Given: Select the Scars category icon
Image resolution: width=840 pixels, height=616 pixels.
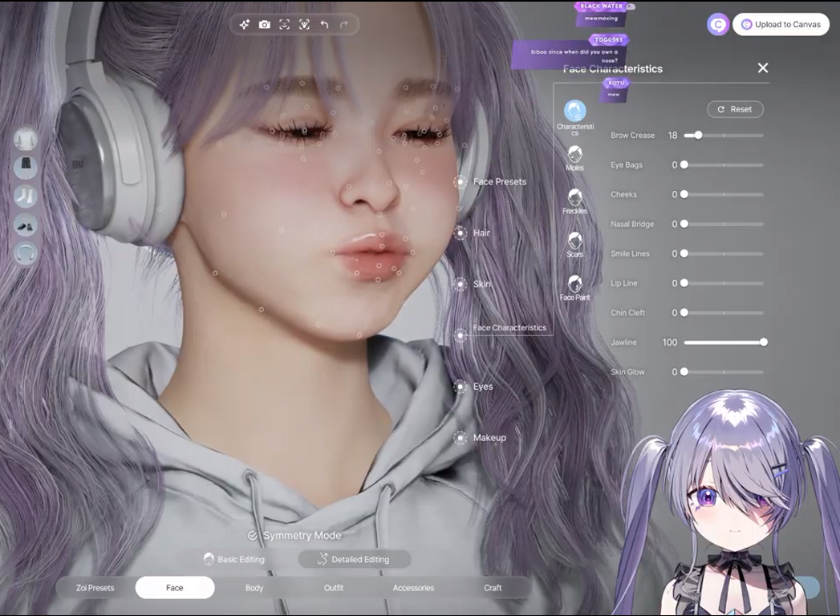Looking at the screenshot, I should pyautogui.click(x=574, y=242).
